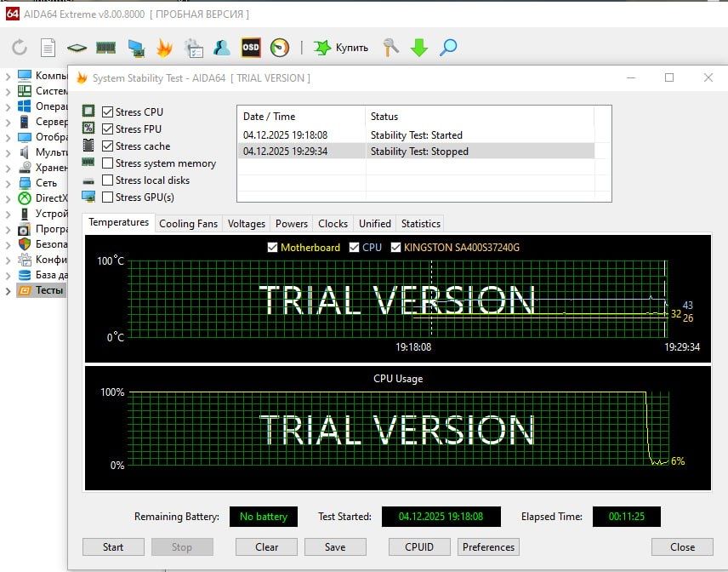Open the Statistics tab
The height and width of the screenshot is (572, 728).
[421, 224]
